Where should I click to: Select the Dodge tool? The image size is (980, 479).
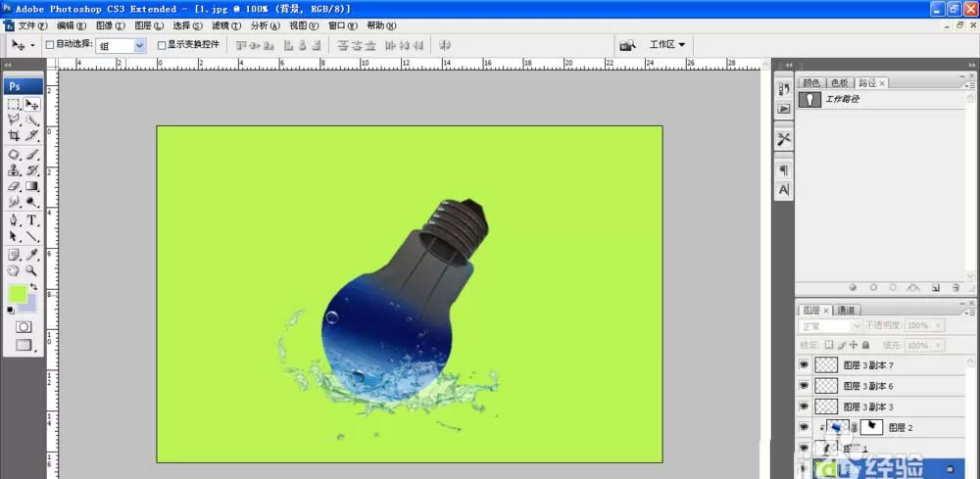coord(32,202)
